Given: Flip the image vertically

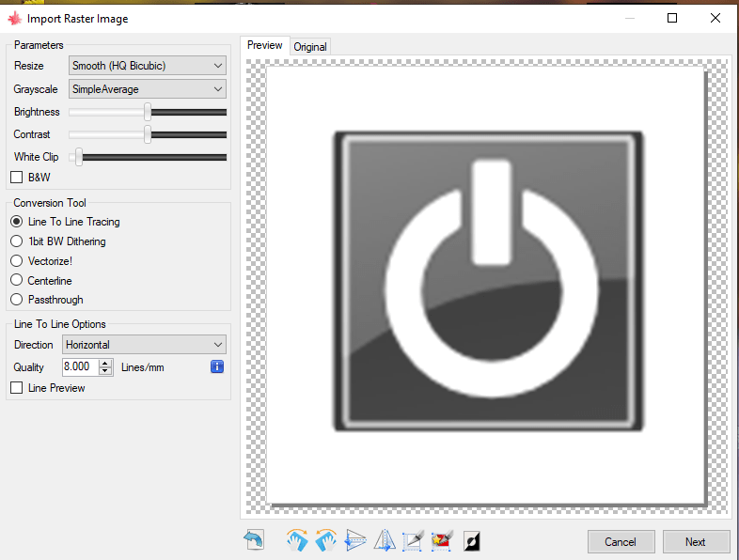Looking at the screenshot, I should tap(355, 540).
